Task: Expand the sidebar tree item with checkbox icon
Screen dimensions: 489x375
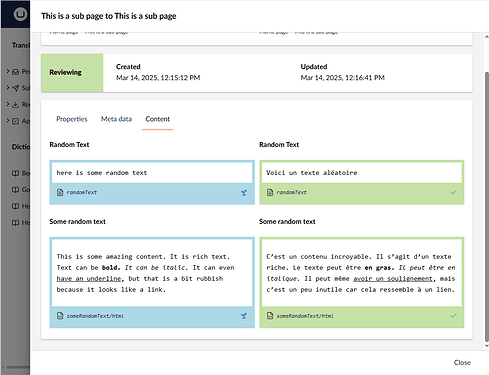Action: tap(8, 121)
